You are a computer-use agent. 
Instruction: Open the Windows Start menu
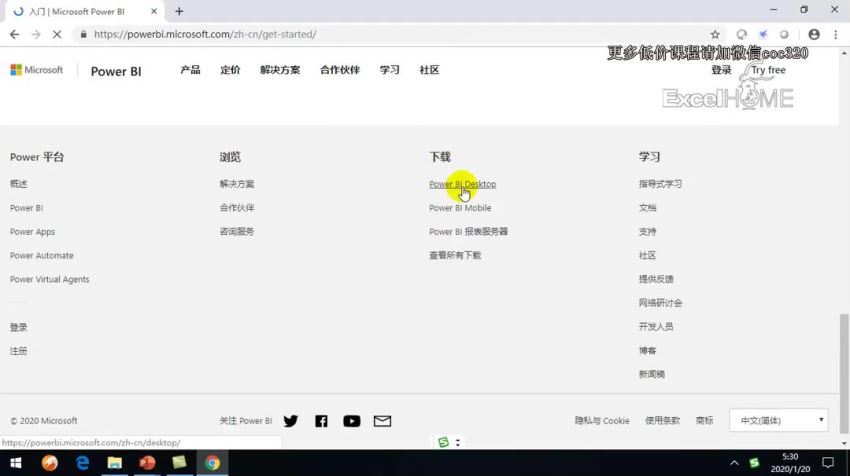pos(16,463)
